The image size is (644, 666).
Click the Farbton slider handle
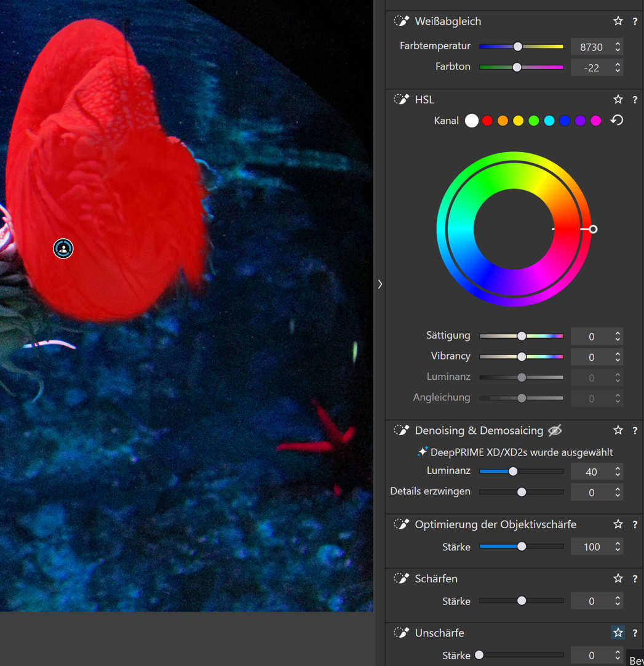(517, 67)
